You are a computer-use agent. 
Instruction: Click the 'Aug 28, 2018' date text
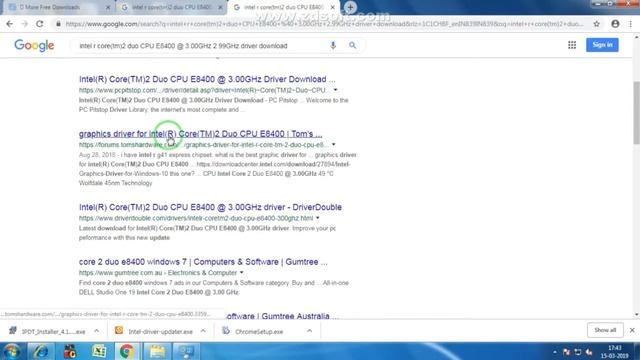(97, 155)
